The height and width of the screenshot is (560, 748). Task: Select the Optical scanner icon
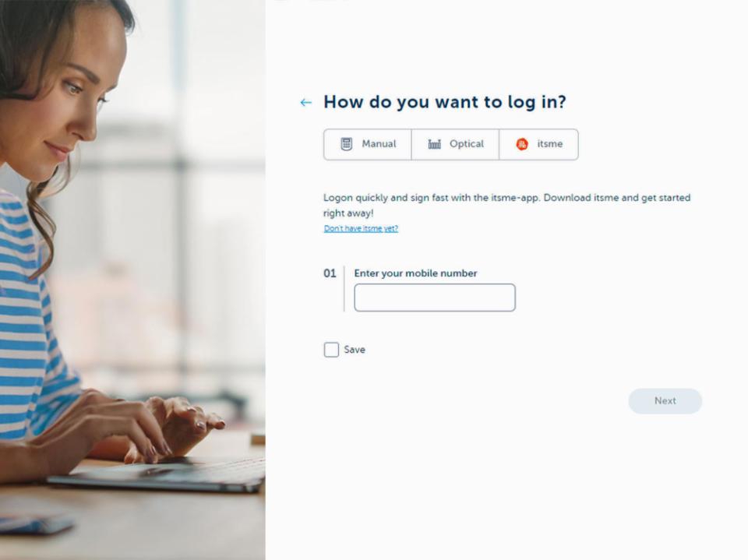click(x=434, y=143)
